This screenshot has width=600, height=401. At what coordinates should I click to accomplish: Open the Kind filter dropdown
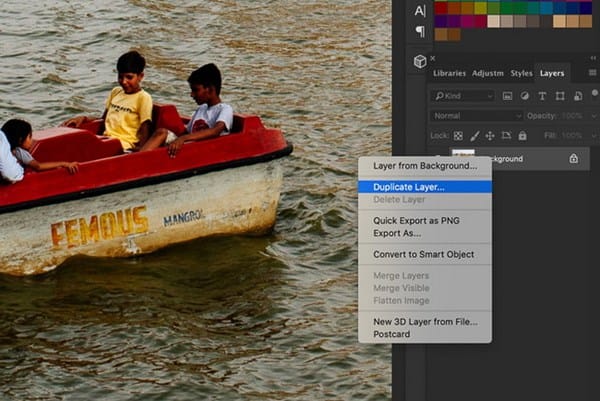pyautogui.click(x=463, y=96)
